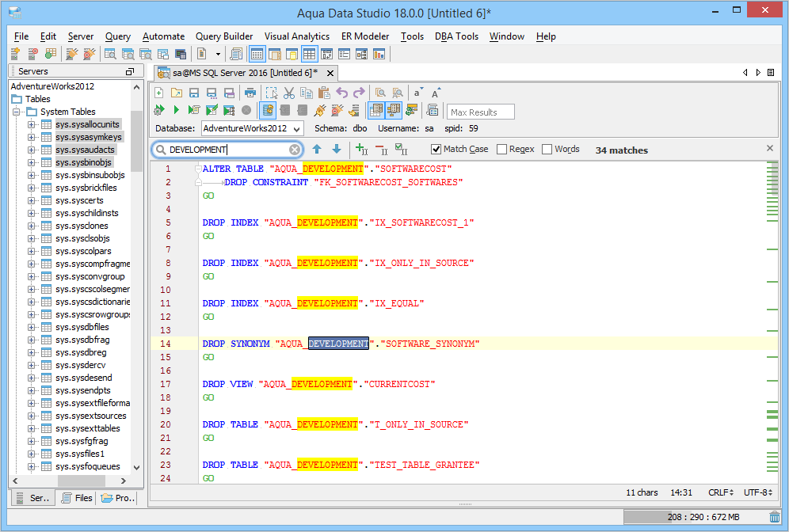Open the Query Builder menu

[x=224, y=36]
